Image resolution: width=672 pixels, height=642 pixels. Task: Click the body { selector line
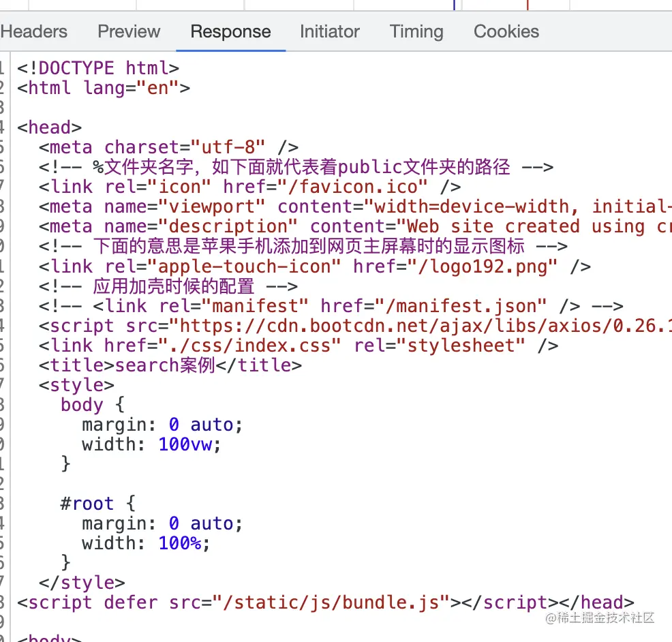pos(92,405)
